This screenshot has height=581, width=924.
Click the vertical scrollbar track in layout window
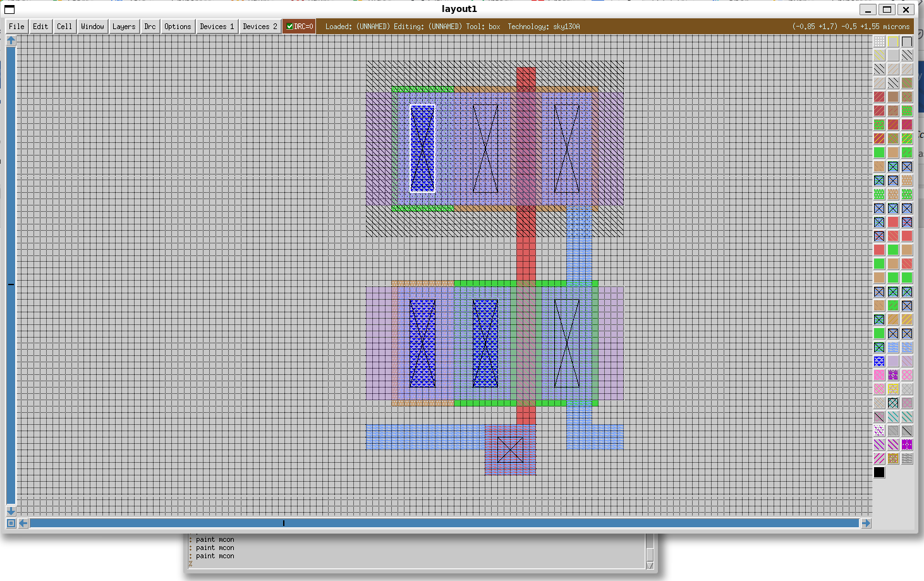click(x=11, y=275)
